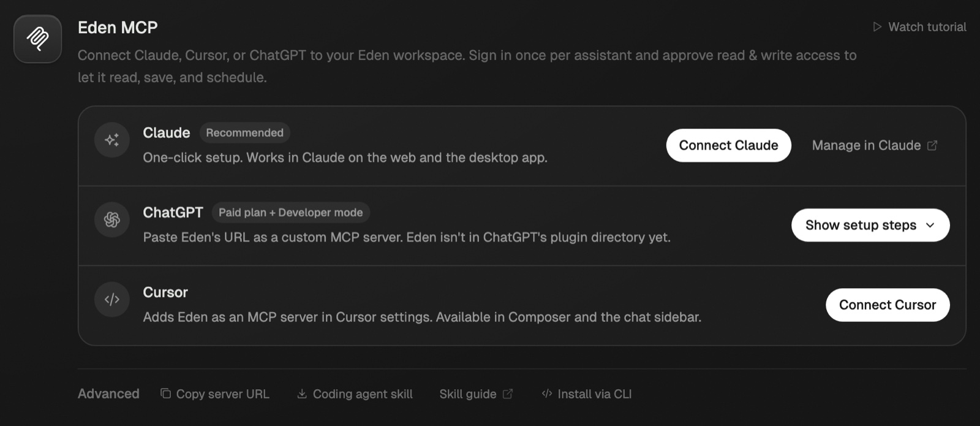The image size is (980, 426).
Task: Select Install via CLI option
Action: pos(587,394)
